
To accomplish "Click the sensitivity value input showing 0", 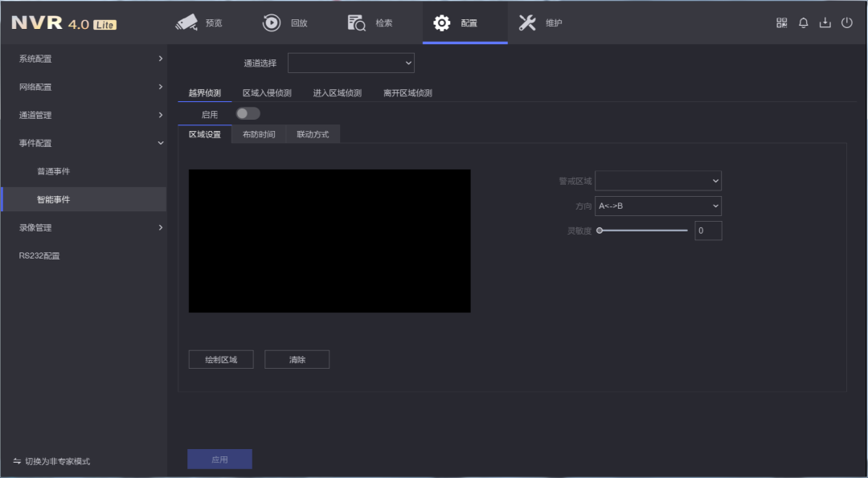I will [707, 231].
